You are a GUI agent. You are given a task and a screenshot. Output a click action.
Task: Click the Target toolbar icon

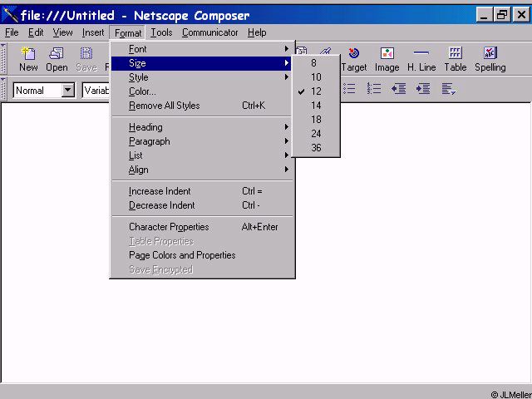pyautogui.click(x=354, y=59)
